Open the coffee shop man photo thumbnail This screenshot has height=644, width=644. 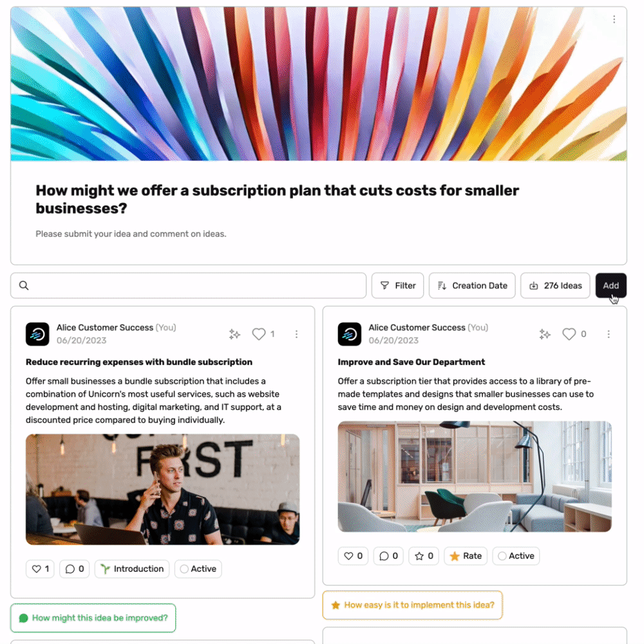point(163,489)
